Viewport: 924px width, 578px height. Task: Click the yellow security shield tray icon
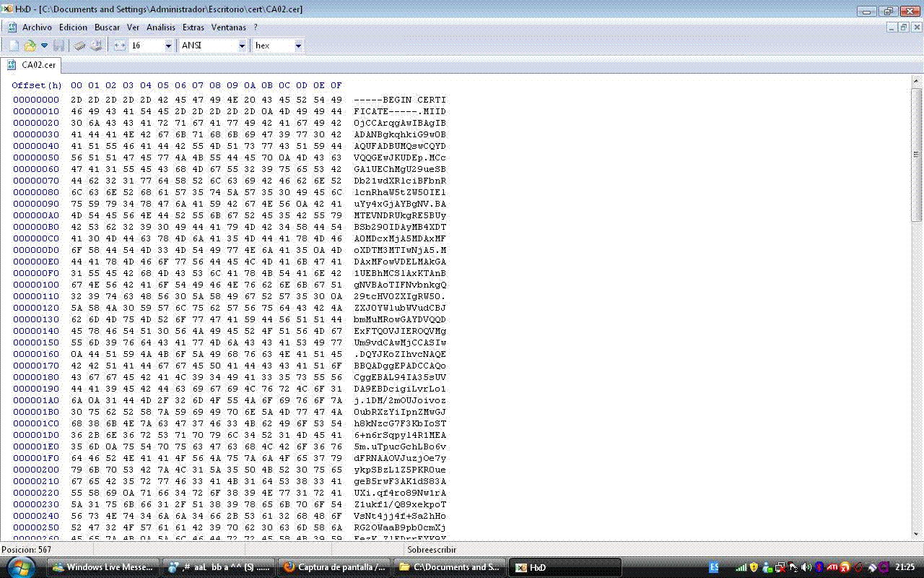click(x=754, y=567)
